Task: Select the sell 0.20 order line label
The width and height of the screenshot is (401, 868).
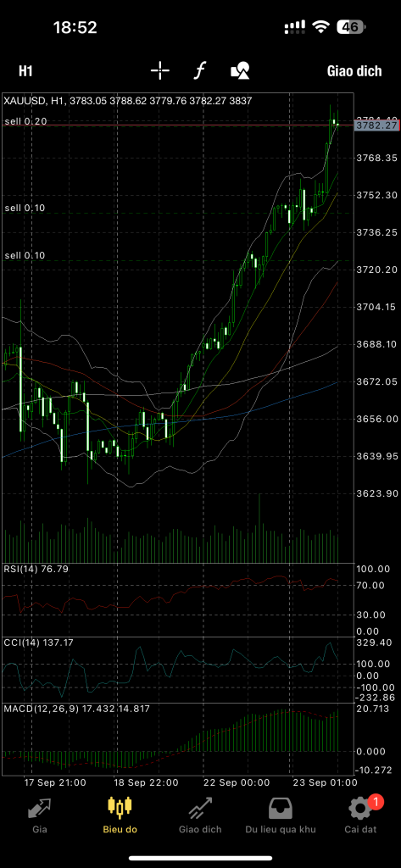Action: click(x=25, y=120)
